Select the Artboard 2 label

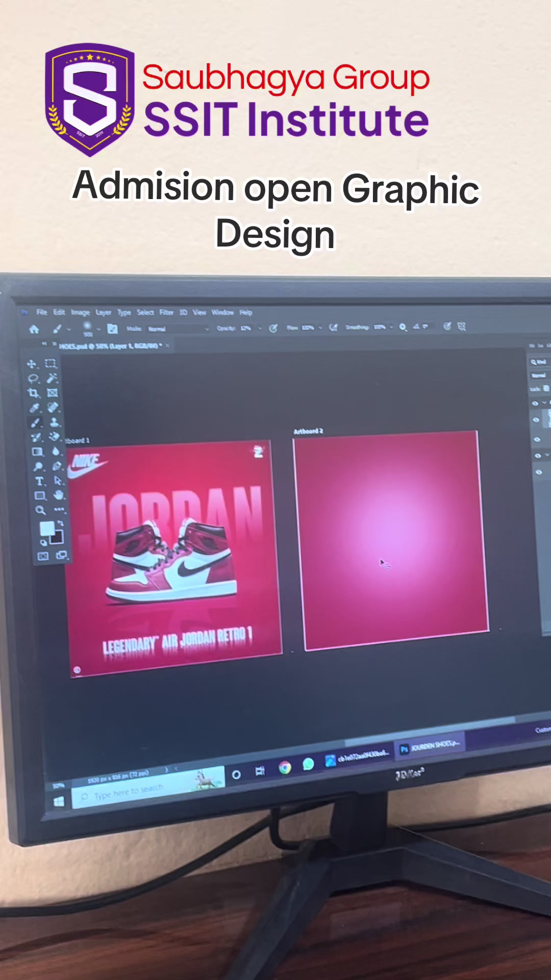(308, 431)
